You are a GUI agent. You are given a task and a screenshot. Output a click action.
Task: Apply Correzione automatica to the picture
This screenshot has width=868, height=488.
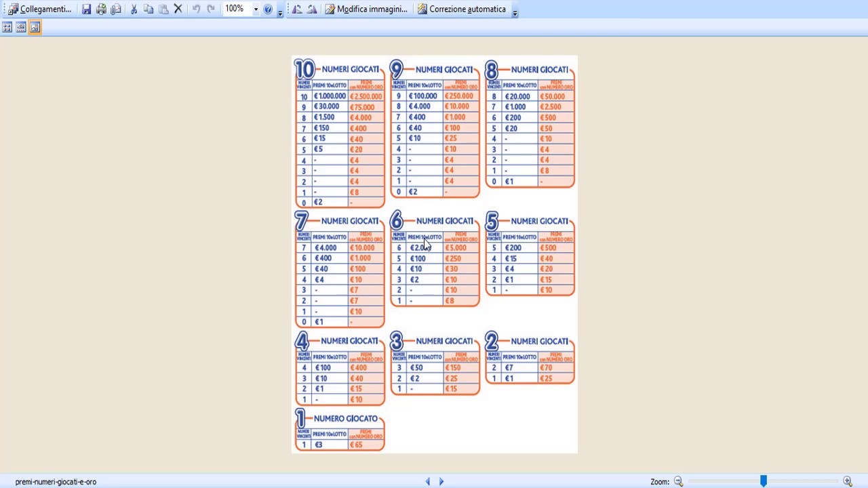point(462,9)
